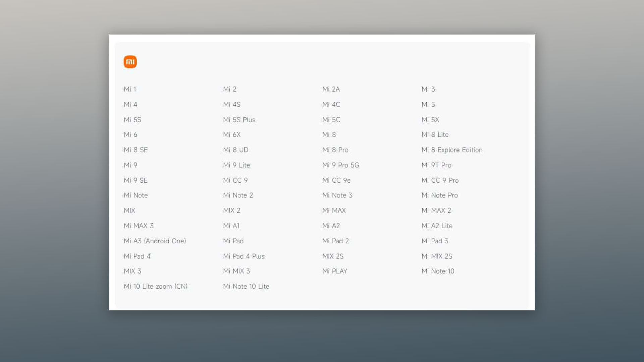Select the 'Mi CC 9' entry

235,180
